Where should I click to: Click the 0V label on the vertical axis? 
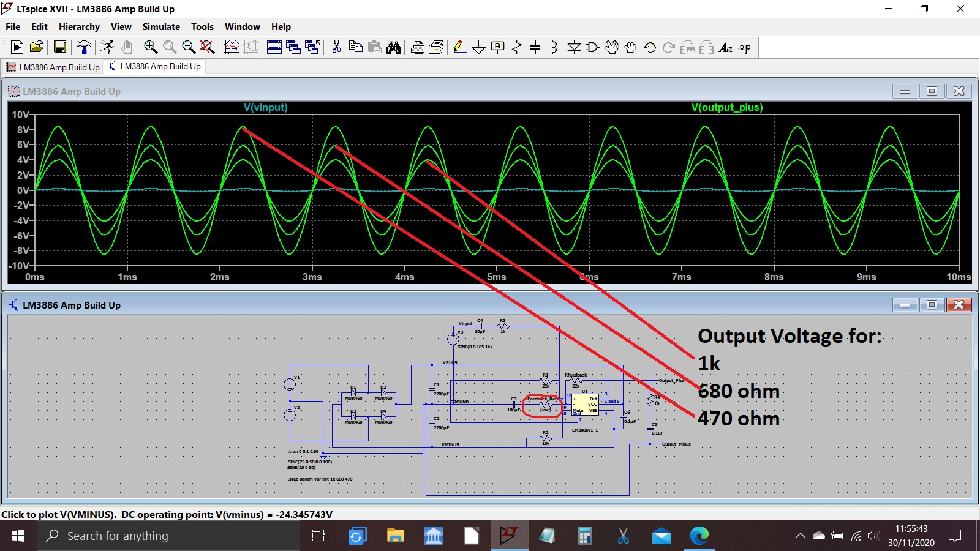(x=23, y=190)
